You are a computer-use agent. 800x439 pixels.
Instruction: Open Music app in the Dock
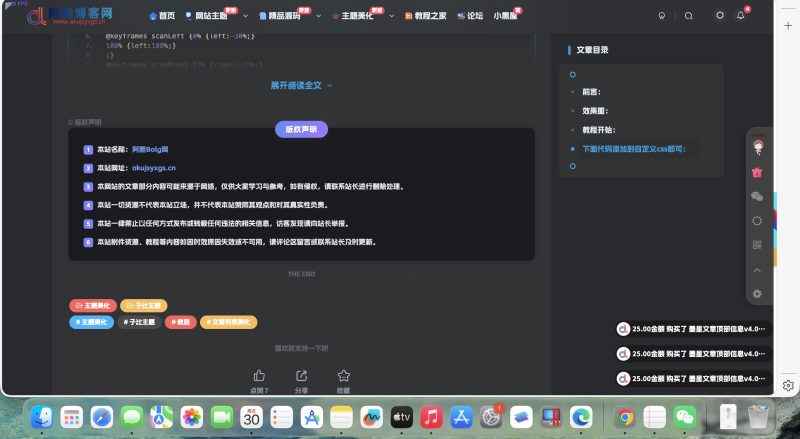coord(431,417)
